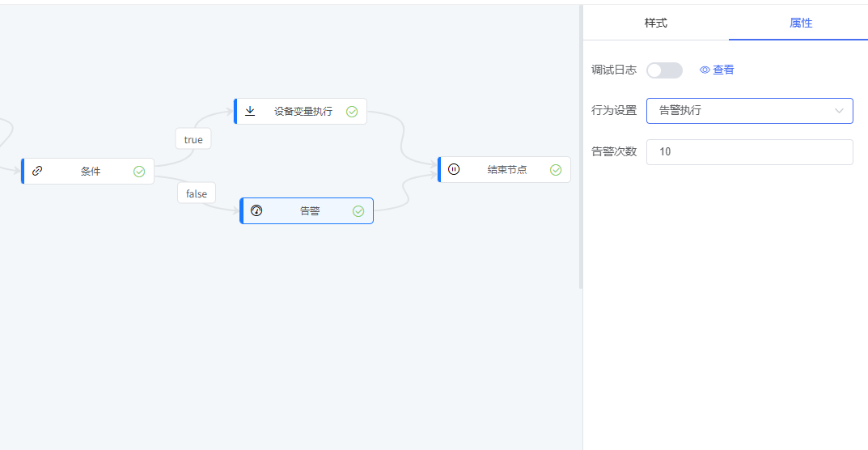Click the 查看 link text
This screenshot has width=868, height=450.
pos(723,70)
